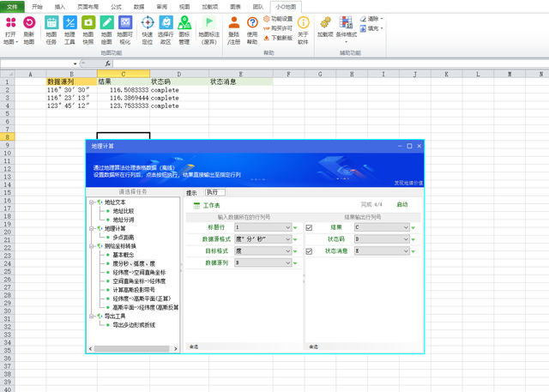Click the 工作表 table icon in dialog

(196, 206)
